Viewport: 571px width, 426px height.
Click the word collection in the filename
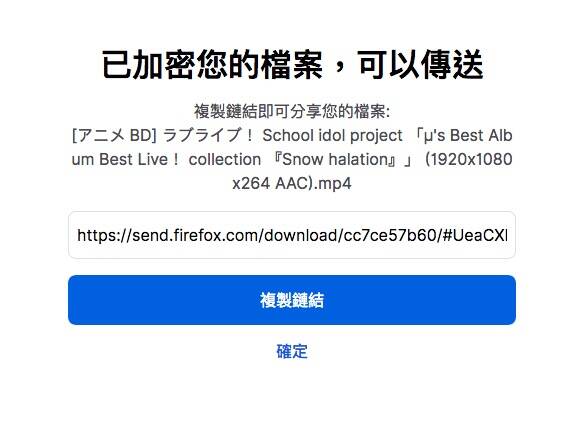point(225,159)
